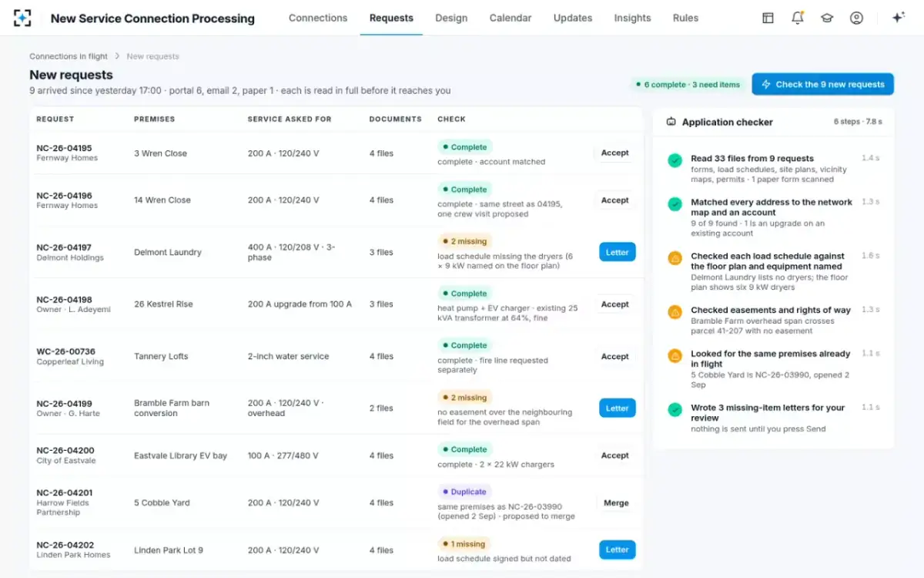Click premises 14 Wren Close

162,200
